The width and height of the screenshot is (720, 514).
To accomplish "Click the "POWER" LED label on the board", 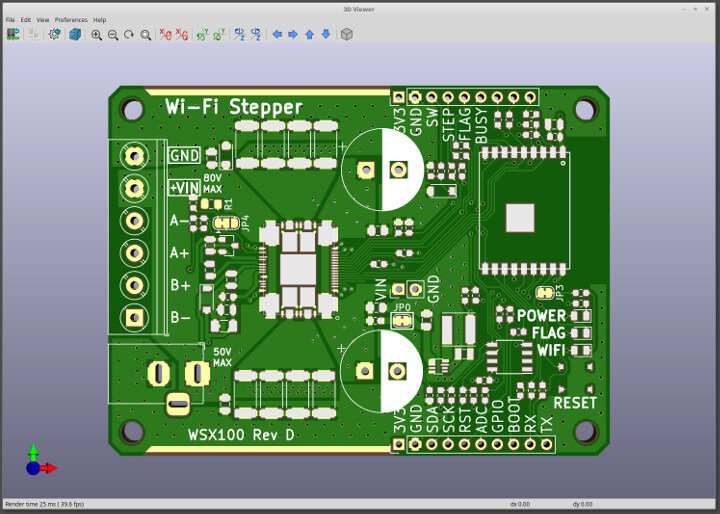I will coord(541,316).
